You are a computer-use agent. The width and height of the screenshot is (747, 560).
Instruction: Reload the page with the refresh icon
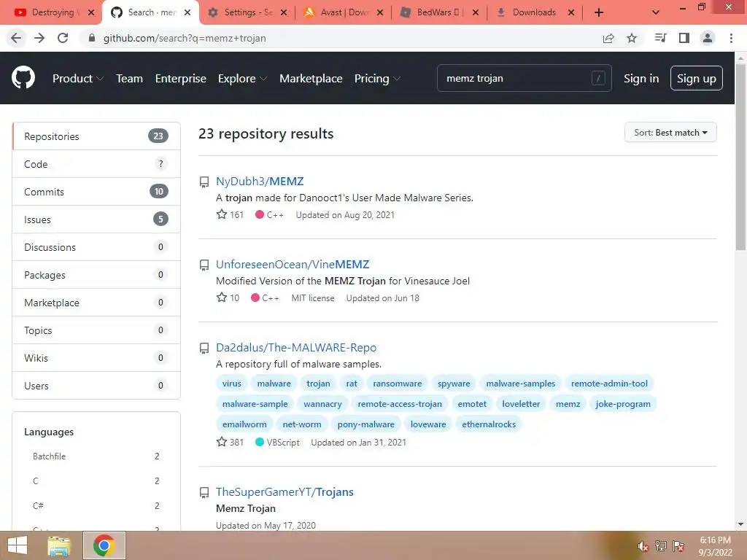pyautogui.click(x=63, y=38)
